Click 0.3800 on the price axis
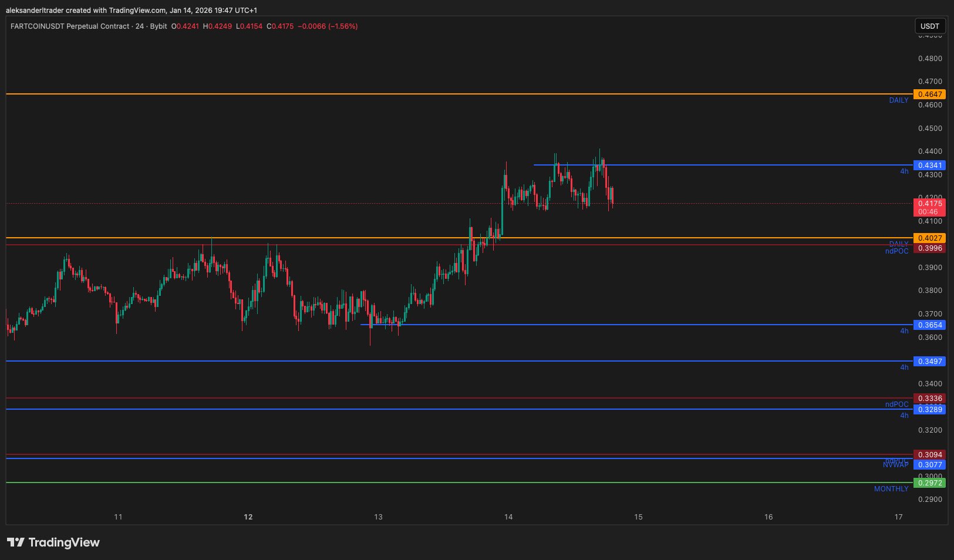954x560 pixels. pos(930,291)
